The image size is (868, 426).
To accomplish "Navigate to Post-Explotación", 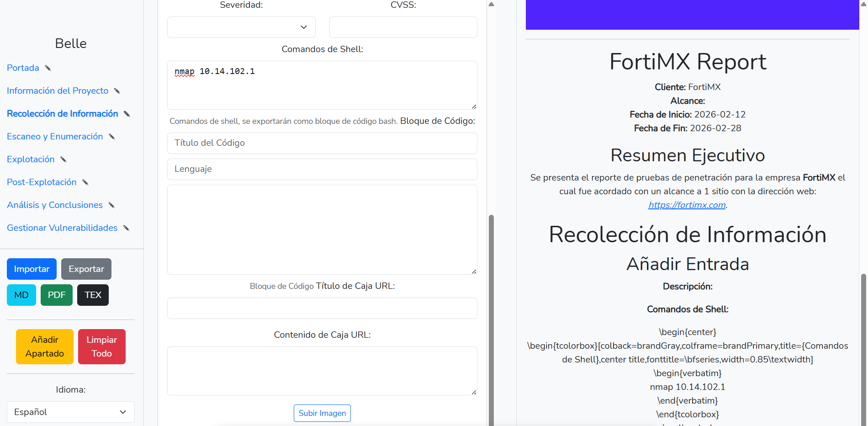I will coord(42,182).
